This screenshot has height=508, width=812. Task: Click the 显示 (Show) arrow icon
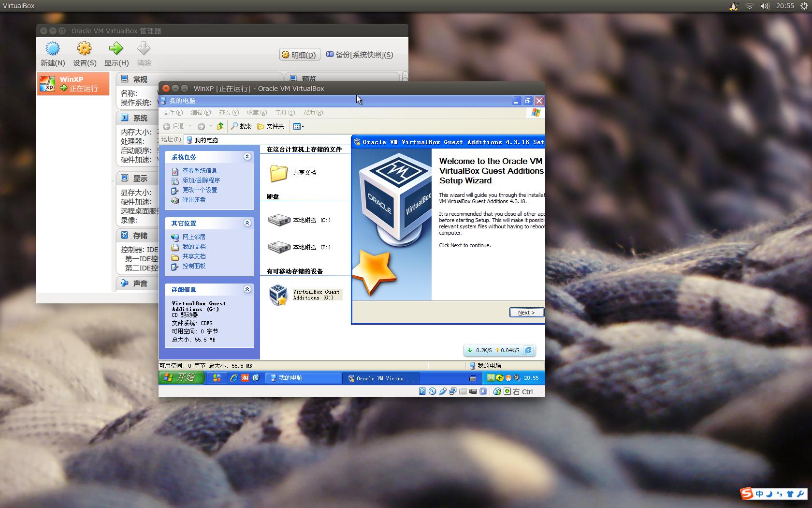(116, 48)
